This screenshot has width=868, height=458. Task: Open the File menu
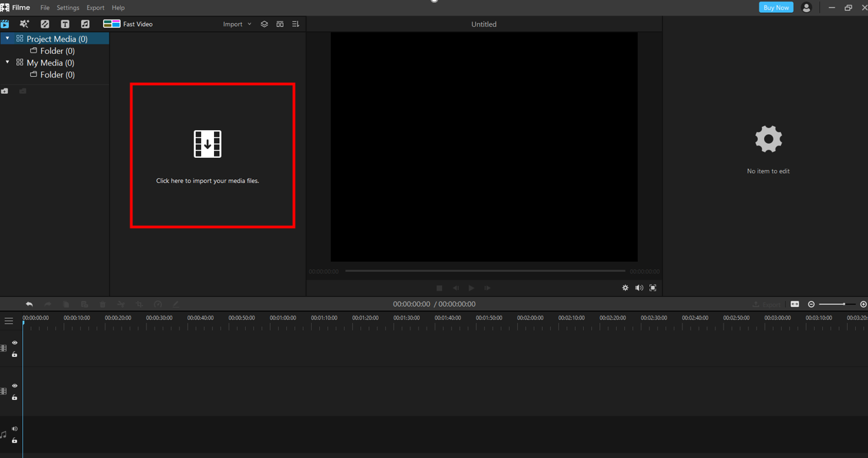point(45,7)
